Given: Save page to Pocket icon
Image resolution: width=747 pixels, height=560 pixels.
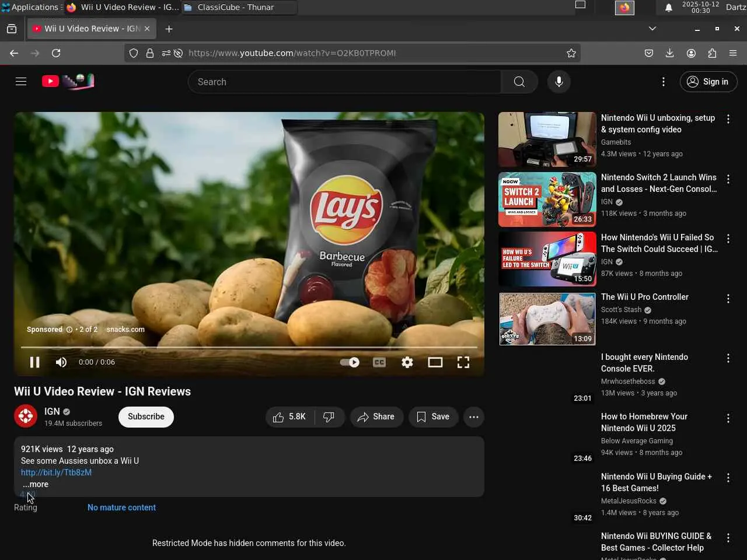Looking at the screenshot, I should pyautogui.click(x=649, y=53).
